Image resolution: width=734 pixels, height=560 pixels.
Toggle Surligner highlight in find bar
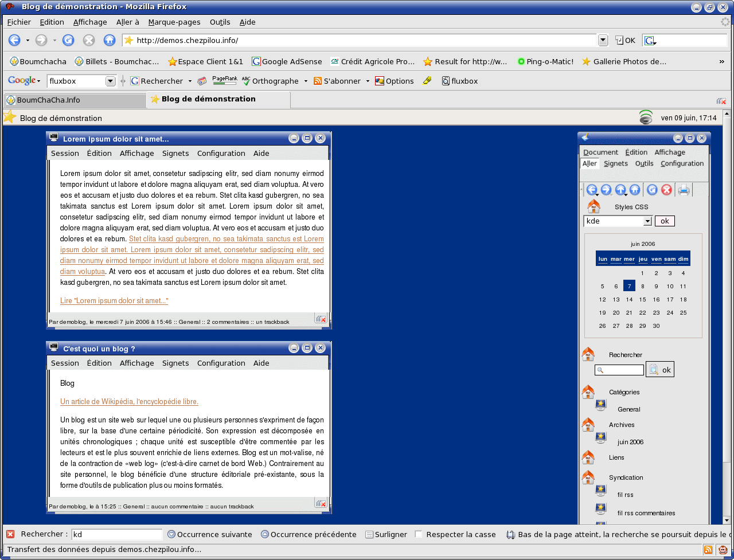(x=386, y=534)
